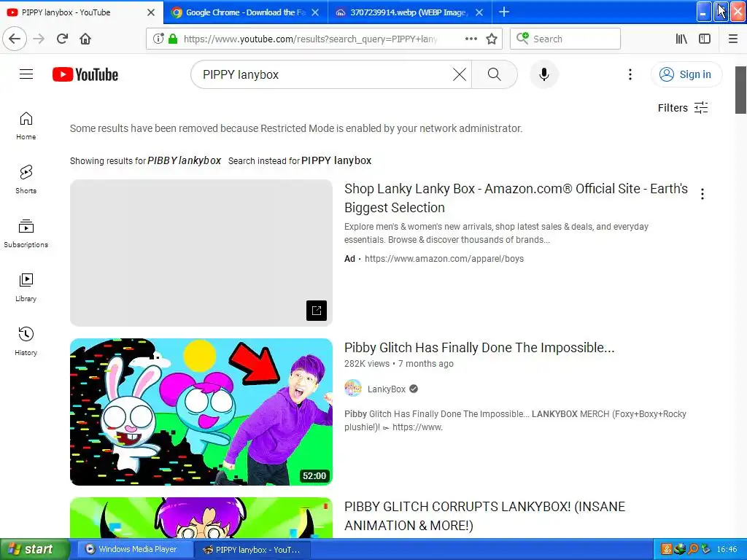This screenshot has width=747, height=560.
Task: Clear the YouTube search query with X
Action: pos(460,74)
